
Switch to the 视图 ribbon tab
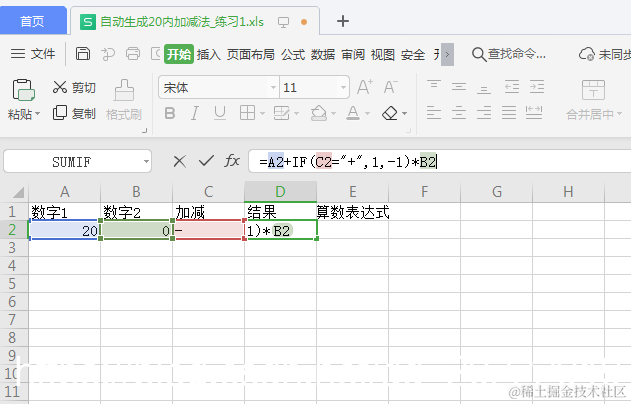click(x=383, y=54)
